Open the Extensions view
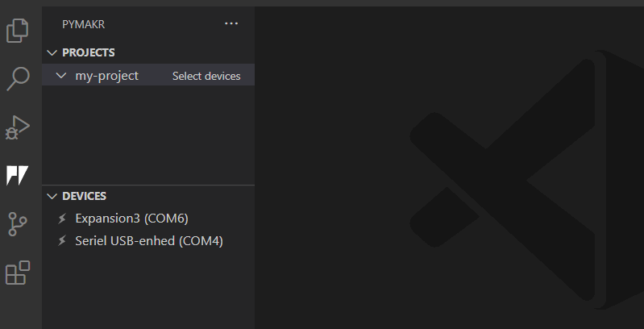The height and width of the screenshot is (329, 644). 18,273
